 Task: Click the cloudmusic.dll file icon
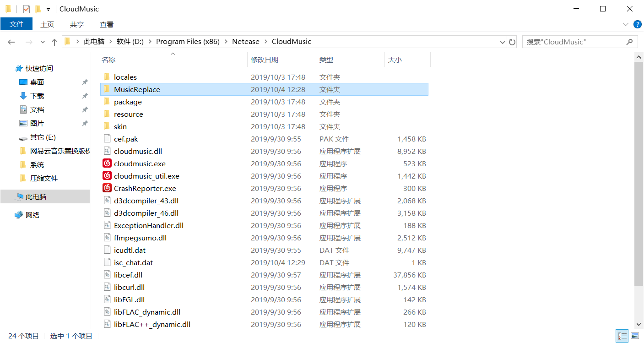107,151
